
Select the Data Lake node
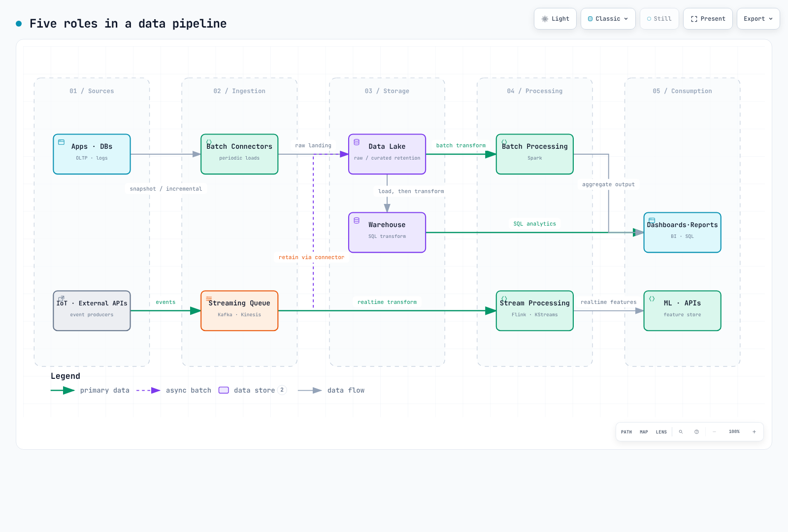387,154
